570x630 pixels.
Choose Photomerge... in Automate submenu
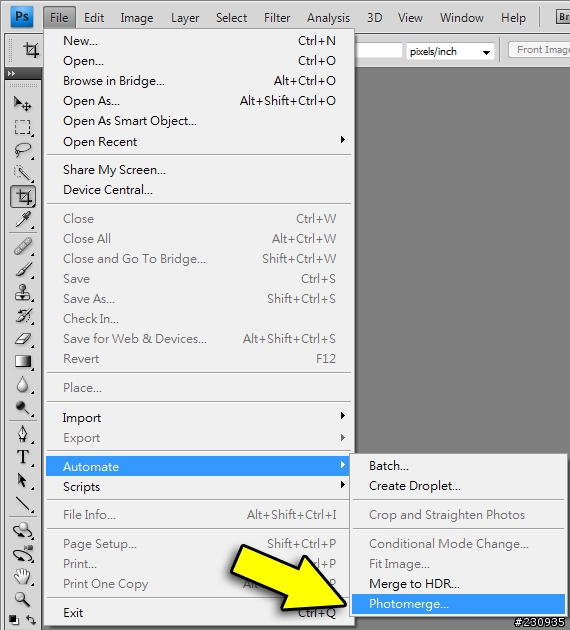tap(458, 604)
